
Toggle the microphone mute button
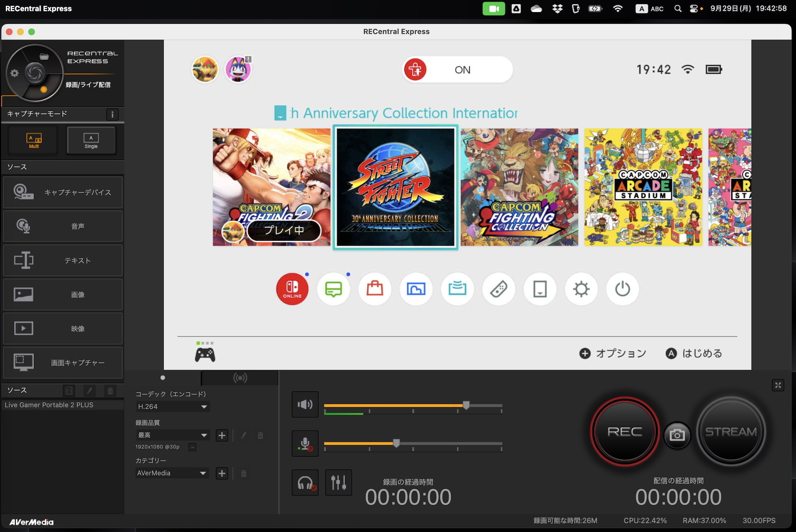(x=305, y=444)
